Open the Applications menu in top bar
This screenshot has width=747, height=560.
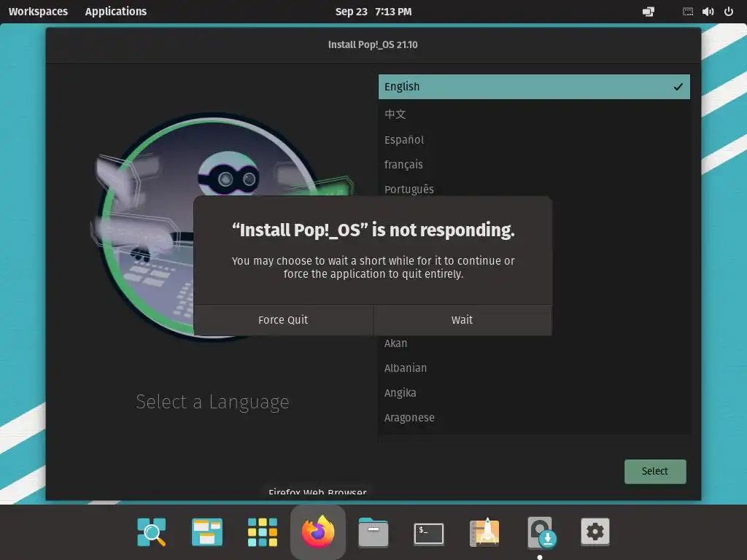(116, 12)
